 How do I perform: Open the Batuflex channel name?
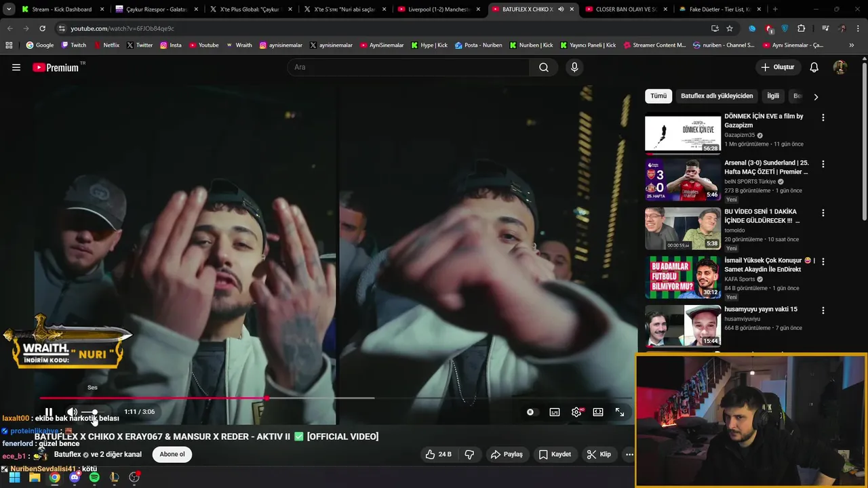[x=67, y=454]
